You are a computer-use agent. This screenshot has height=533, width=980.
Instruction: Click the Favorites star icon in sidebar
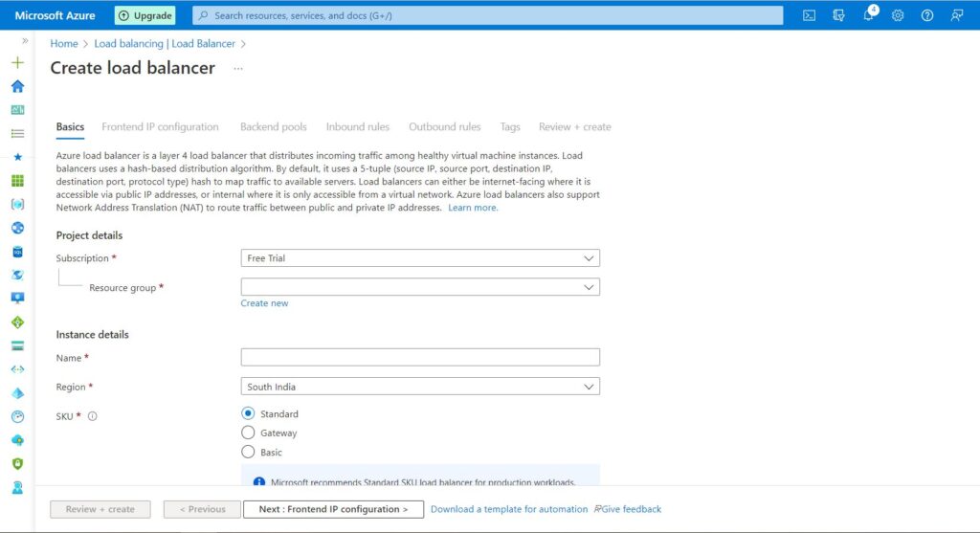coord(17,157)
